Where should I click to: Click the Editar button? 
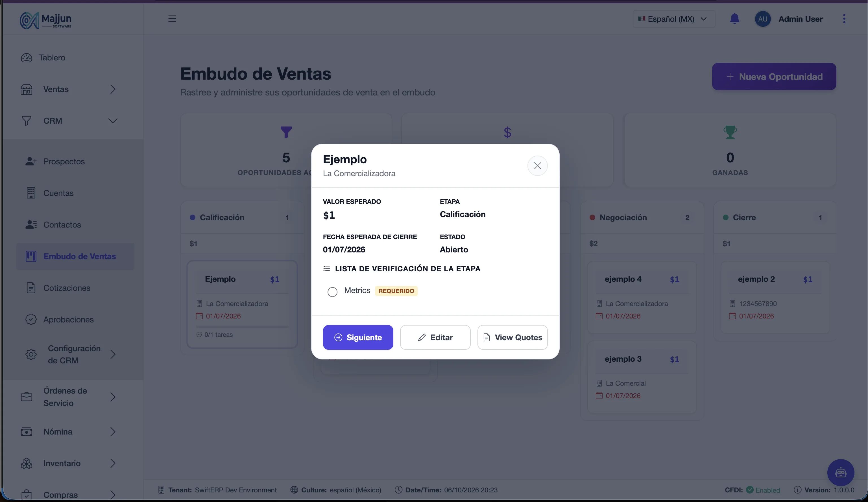point(435,337)
